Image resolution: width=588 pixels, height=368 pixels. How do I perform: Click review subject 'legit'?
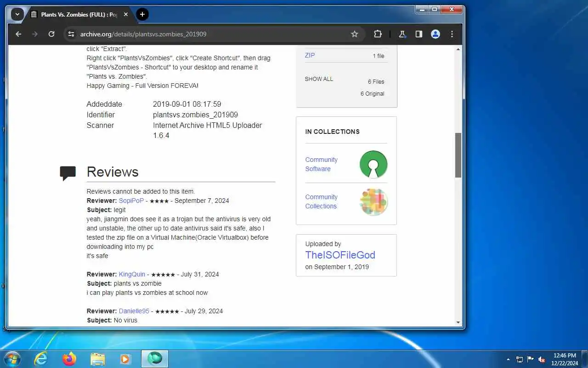click(119, 210)
